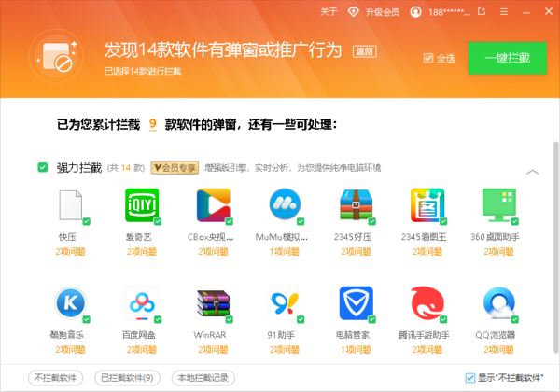The width and height of the screenshot is (560, 392).
Task: Open the 关于 menu item
Action: pyautogui.click(x=329, y=12)
